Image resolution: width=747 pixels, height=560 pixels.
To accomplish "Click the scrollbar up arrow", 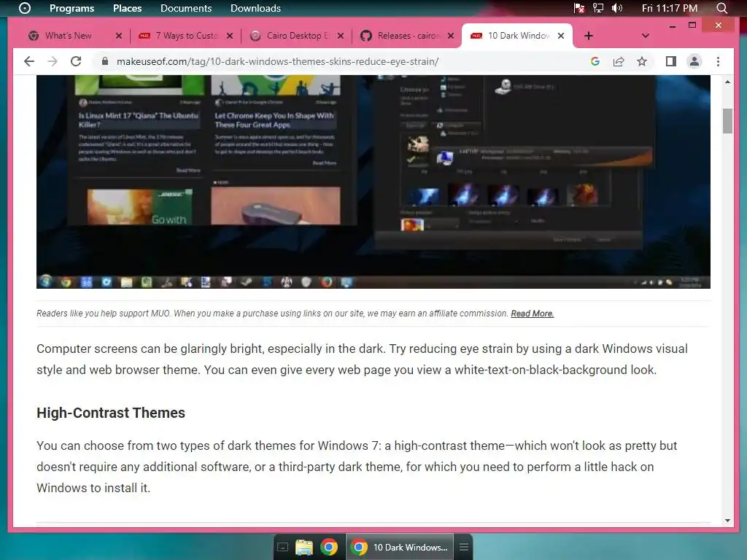I will pyautogui.click(x=727, y=82).
